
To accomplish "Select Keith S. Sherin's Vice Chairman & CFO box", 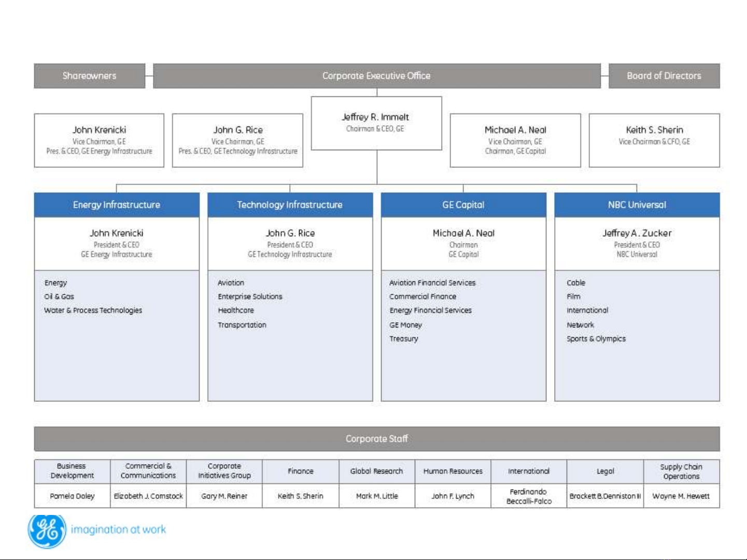I will tap(654, 140).
